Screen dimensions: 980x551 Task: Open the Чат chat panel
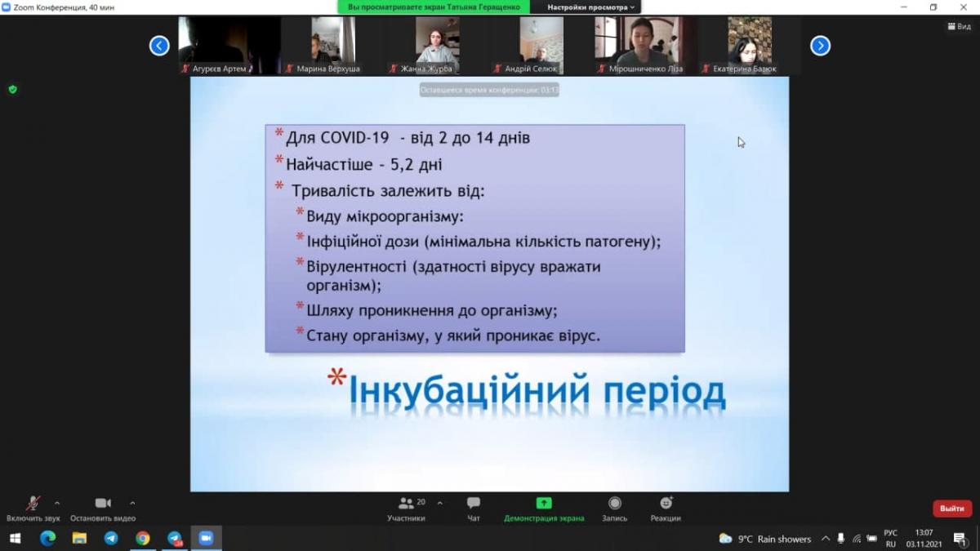pos(474,509)
